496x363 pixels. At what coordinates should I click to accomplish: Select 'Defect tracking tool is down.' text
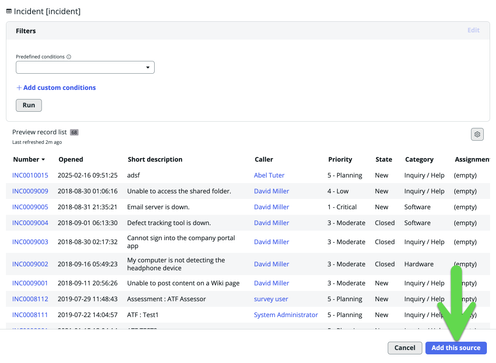[x=169, y=223]
